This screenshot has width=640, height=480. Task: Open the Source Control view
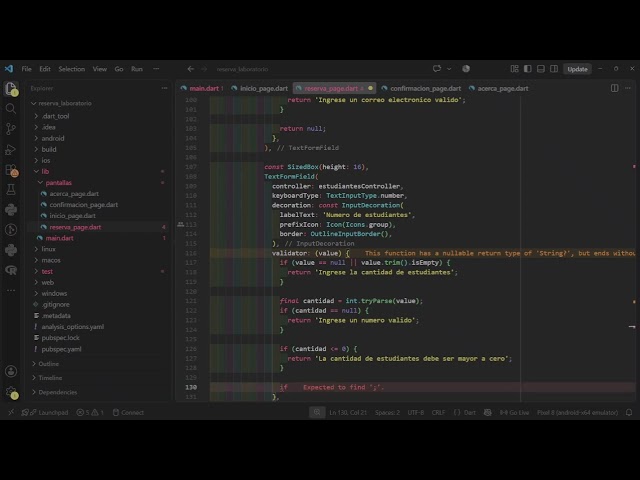[11, 129]
